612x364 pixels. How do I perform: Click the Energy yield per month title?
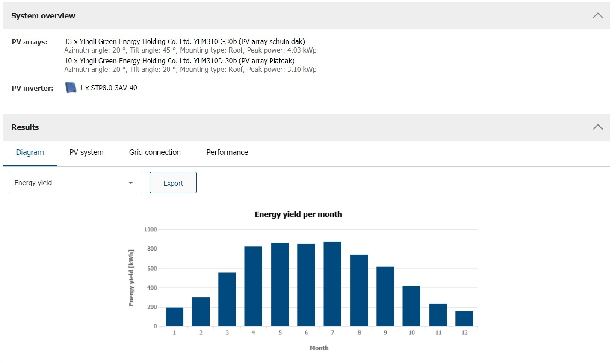click(x=298, y=214)
